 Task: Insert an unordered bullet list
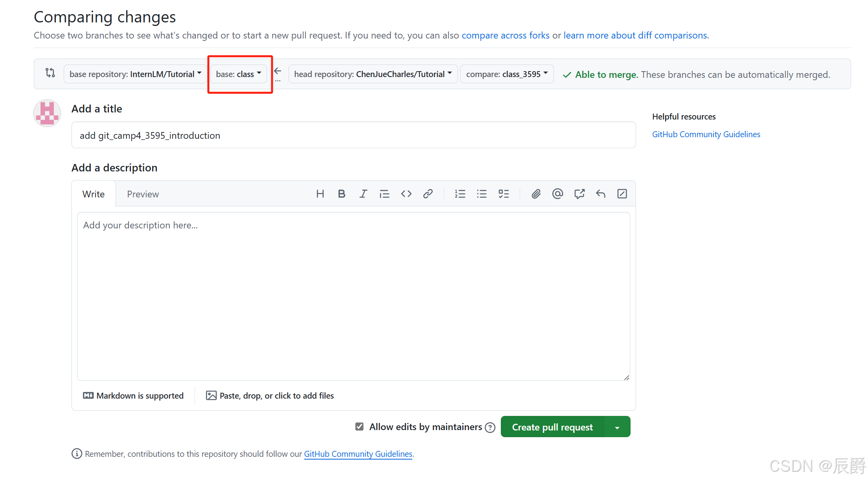click(x=482, y=194)
